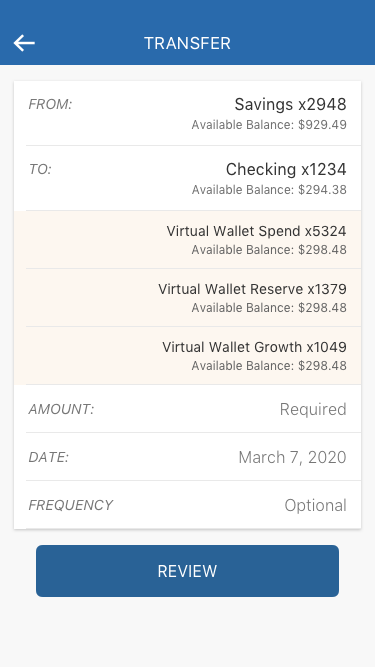Select Virtual Wallet Growth x1049
The height and width of the screenshot is (667, 375).
(x=188, y=356)
